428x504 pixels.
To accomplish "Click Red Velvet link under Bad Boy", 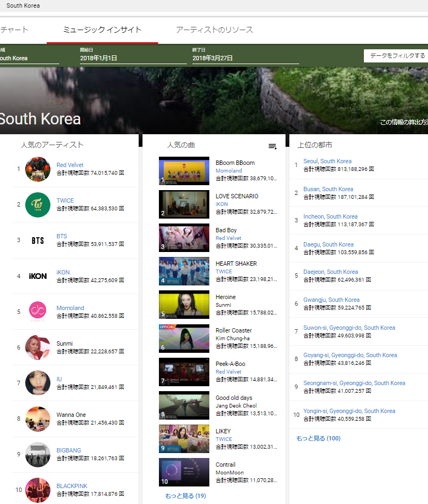I will coord(229,238).
